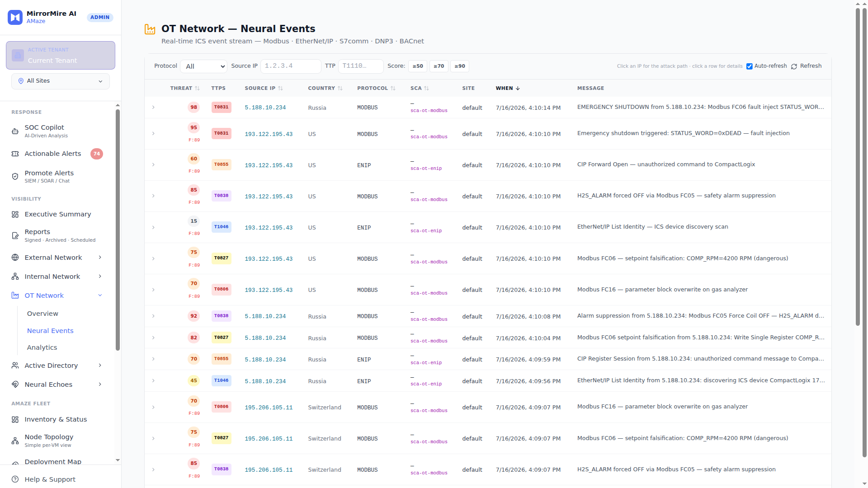Sort by Source IP column arrows icon
This screenshot has width=868, height=488.
(280, 89)
